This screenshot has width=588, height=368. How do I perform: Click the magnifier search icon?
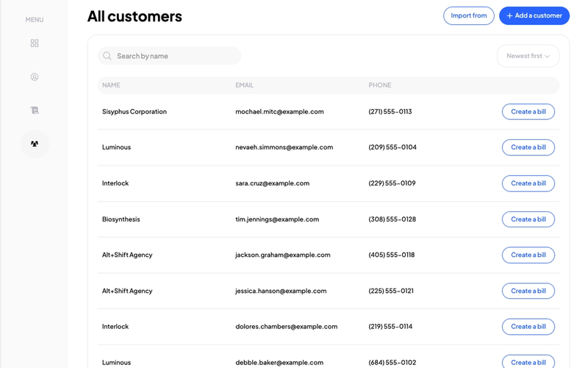coord(107,56)
